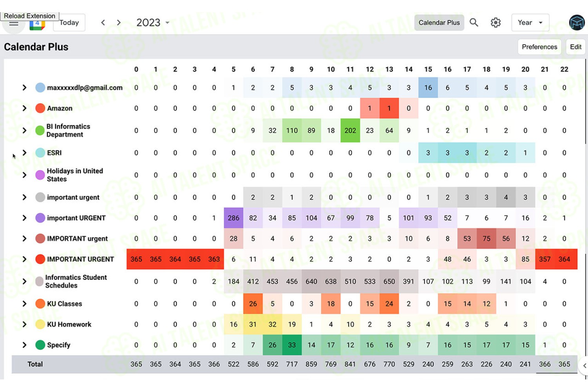Viewport: 588px width, 392px height.
Task: Open the settings gear icon
Action: click(495, 23)
